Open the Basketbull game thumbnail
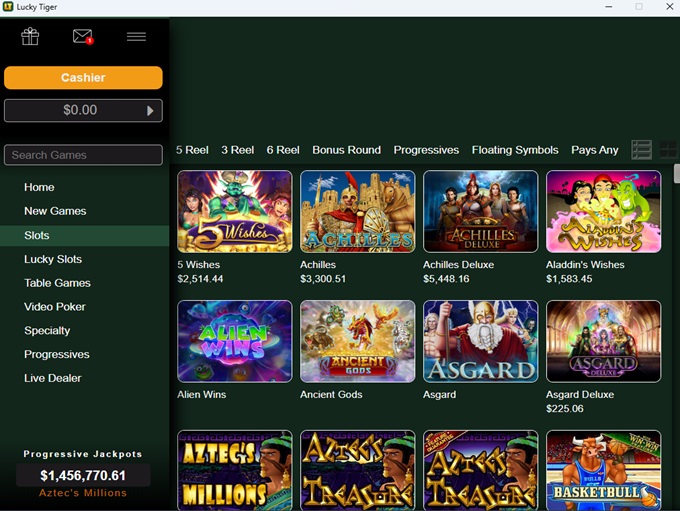 [x=604, y=470]
